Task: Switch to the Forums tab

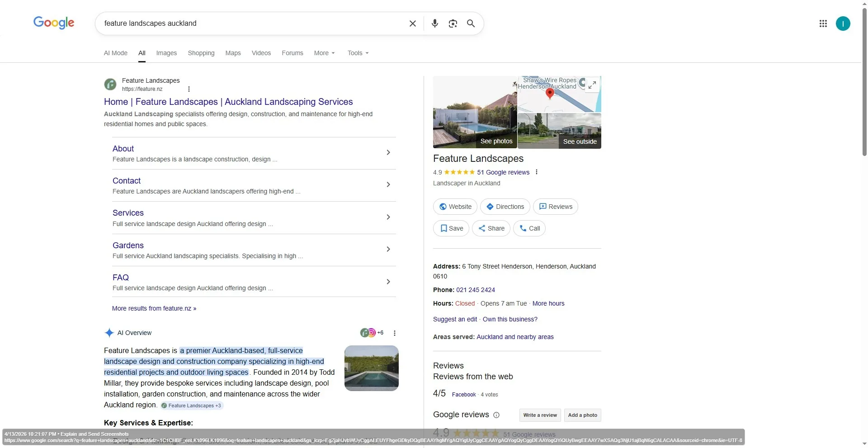Action: 292,53
